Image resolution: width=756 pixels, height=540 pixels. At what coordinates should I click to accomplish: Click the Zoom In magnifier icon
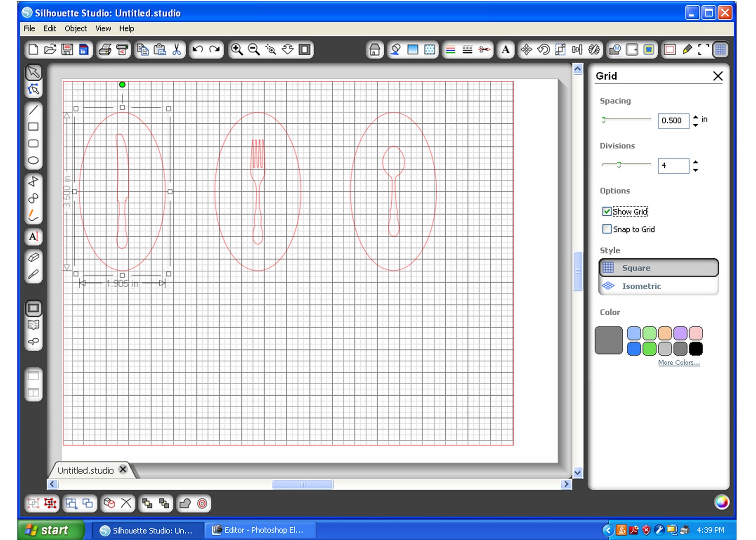click(237, 50)
